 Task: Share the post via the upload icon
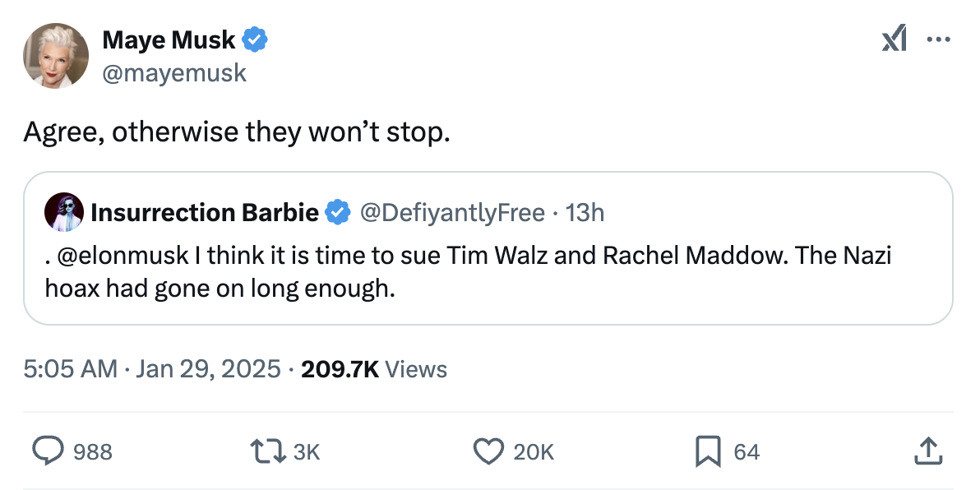(927, 451)
